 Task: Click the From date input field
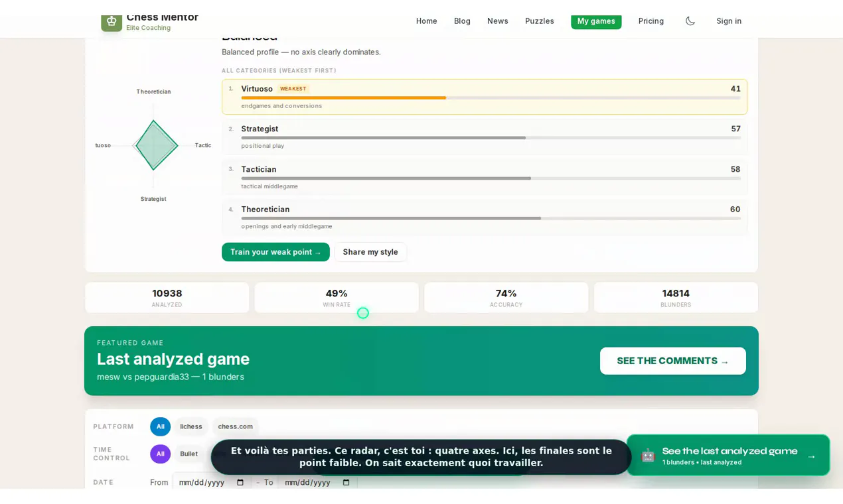pyautogui.click(x=212, y=482)
